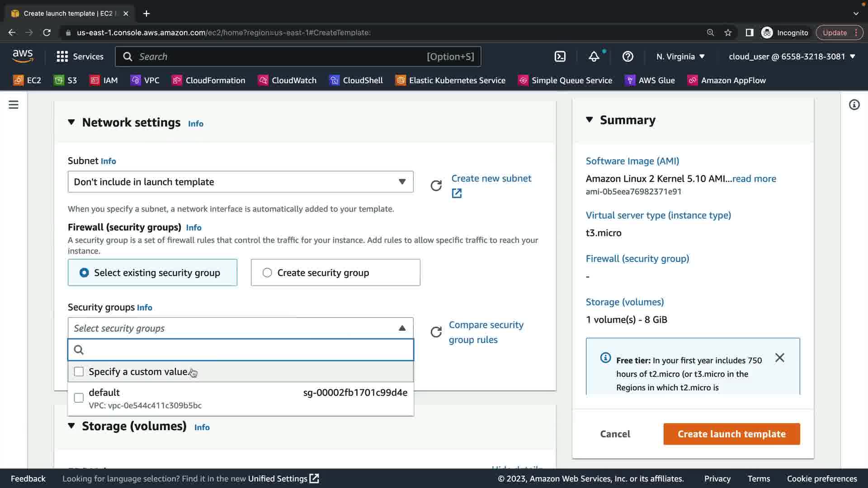The image size is (868, 488).
Task: Collapse the Network settings section
Action: click(x=71, y=122)
